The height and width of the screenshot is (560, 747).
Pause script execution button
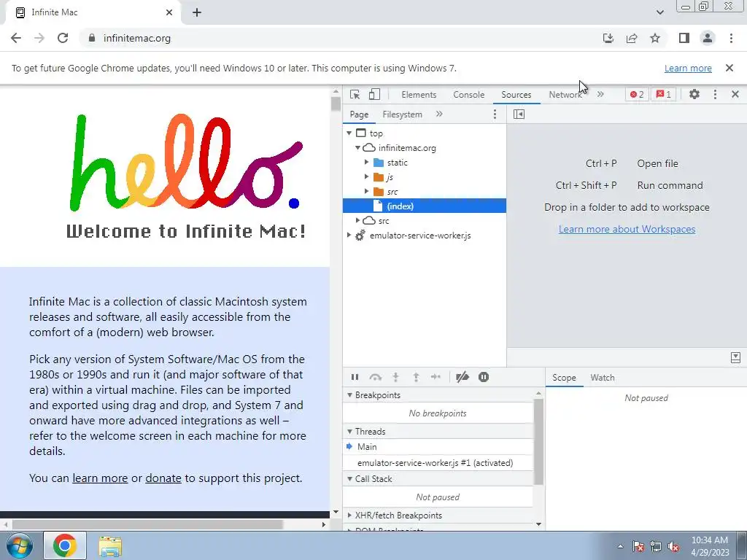pos(355,377)
